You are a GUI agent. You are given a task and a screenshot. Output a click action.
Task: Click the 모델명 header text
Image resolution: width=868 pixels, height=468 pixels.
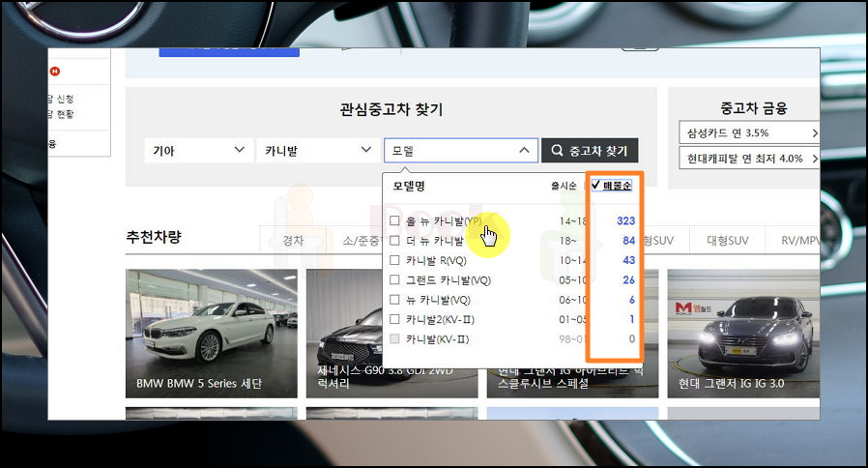(409, 186)
